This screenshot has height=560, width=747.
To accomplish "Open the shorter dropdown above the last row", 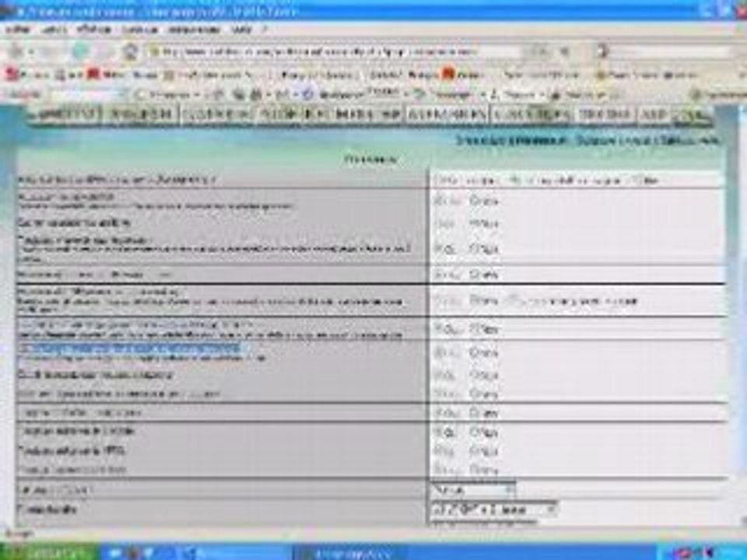I will point(473,489).
